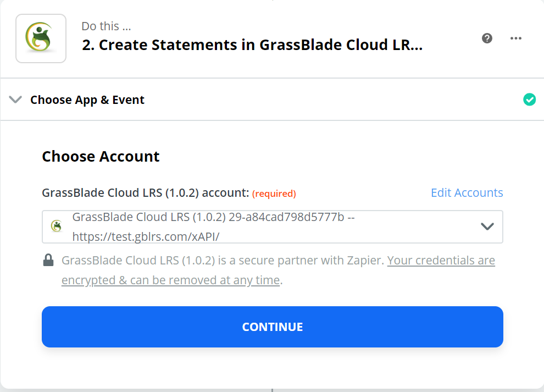This screenshot has height=392, width=544.
Task: Click the padlock security icon
Action: [x=48, y=260]
